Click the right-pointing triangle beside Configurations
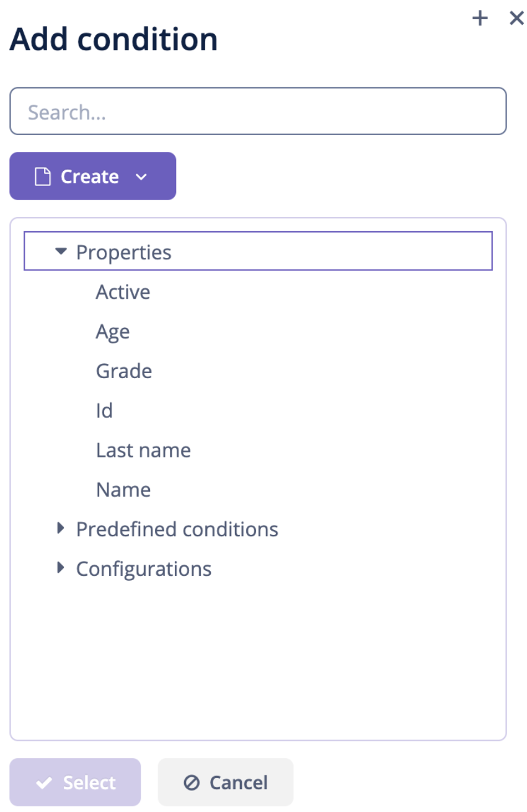This screenshot has height=812, width=527. 61,568
